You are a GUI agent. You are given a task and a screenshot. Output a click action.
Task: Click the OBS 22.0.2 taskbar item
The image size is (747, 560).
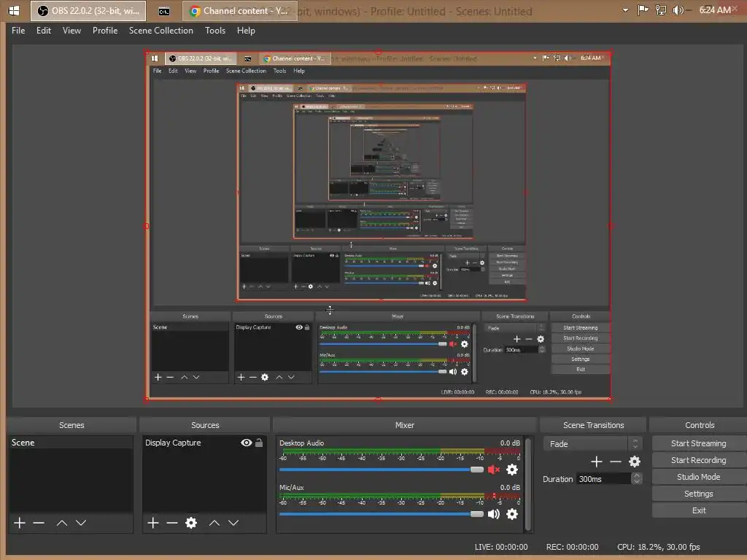point(88,11)
